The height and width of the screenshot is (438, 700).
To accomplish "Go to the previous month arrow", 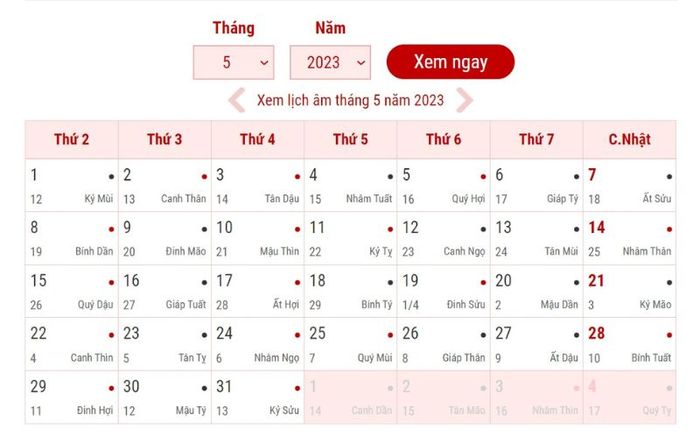I will [237, 100].
